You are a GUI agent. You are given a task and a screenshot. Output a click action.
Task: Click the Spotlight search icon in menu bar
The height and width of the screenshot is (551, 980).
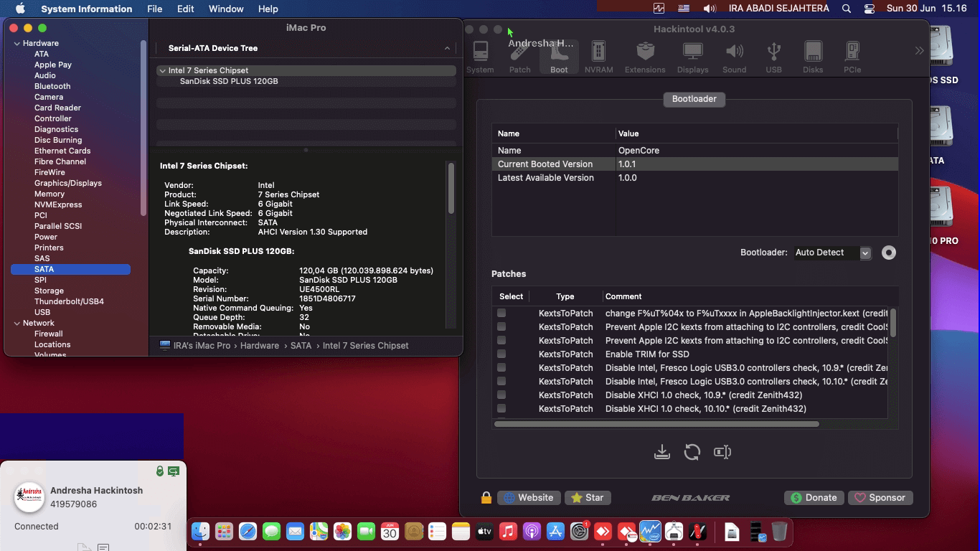tap(847, 9)
